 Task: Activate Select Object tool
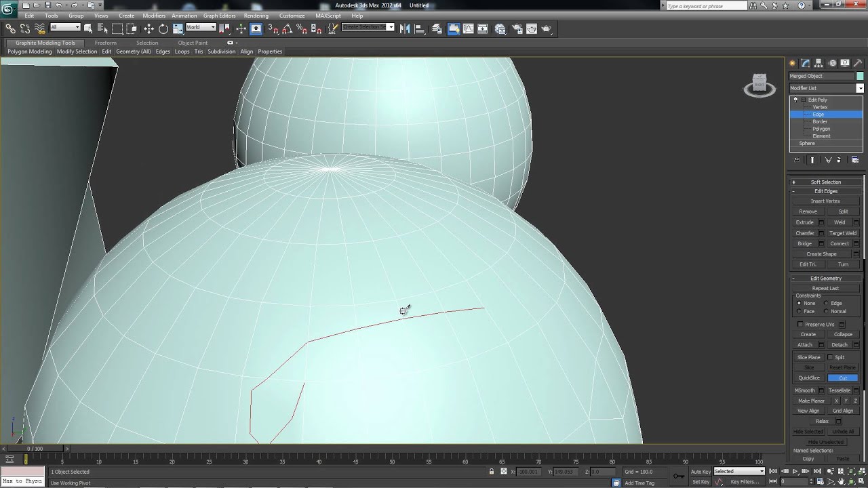[89, 28]
